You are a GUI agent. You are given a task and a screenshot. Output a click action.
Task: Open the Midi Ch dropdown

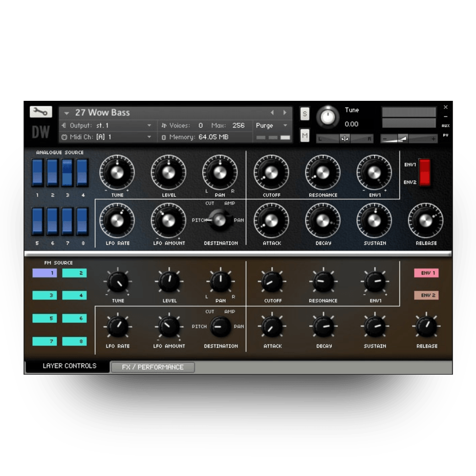tap(149, 137)
